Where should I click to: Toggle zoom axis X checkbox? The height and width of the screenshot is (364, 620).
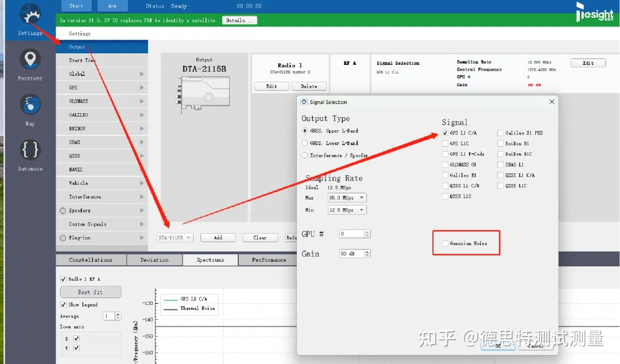click(x=76, y=339)
